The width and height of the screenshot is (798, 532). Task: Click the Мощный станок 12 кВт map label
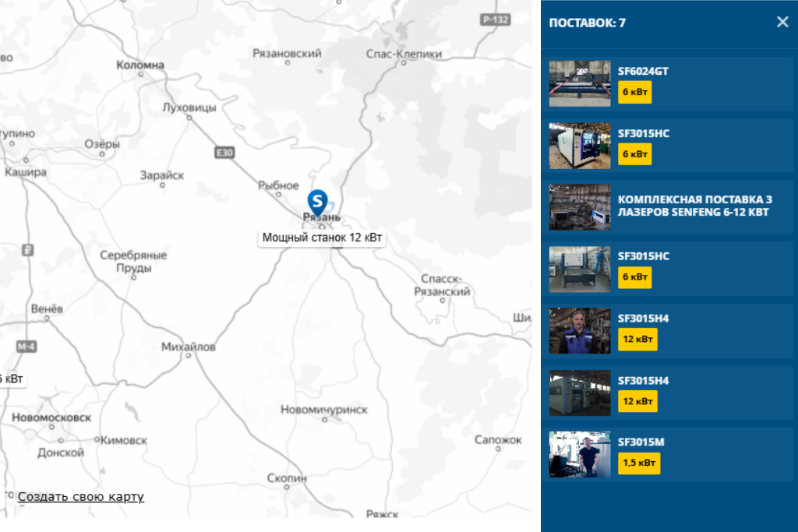click(x=322, y=238)
